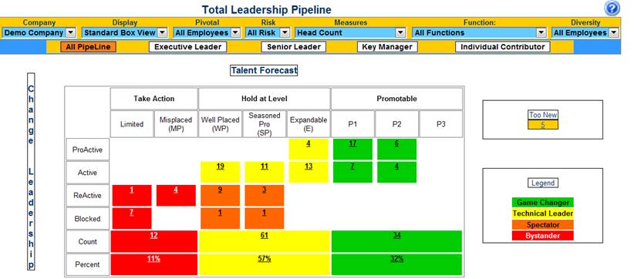Viewport: 644px width, 279px height.
Task: Expand the Risk dropdown All Risk
Action: tap(268, 32)
